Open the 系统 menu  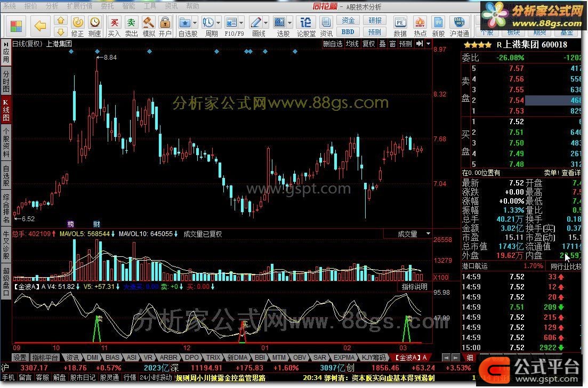click(x=10, y=6)
